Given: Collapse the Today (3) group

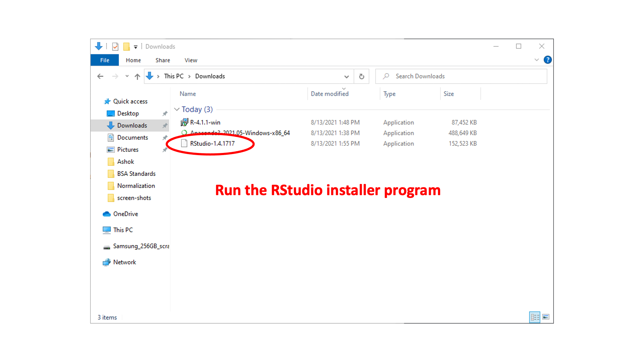Looking at the screenshot, I should [x=177, y=109].
